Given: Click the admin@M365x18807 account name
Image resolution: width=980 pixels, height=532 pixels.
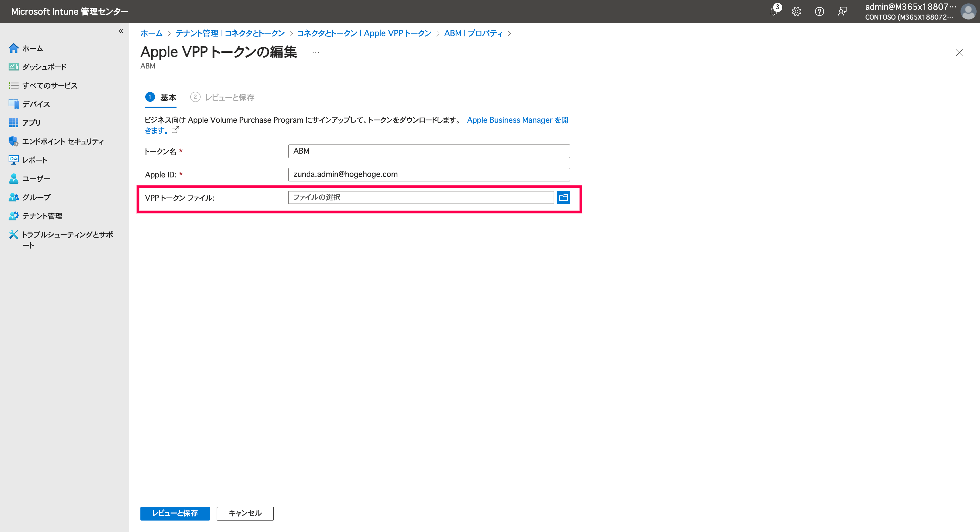Looking at the screenshot, I should pyautogui.click(x=910, y=7).
